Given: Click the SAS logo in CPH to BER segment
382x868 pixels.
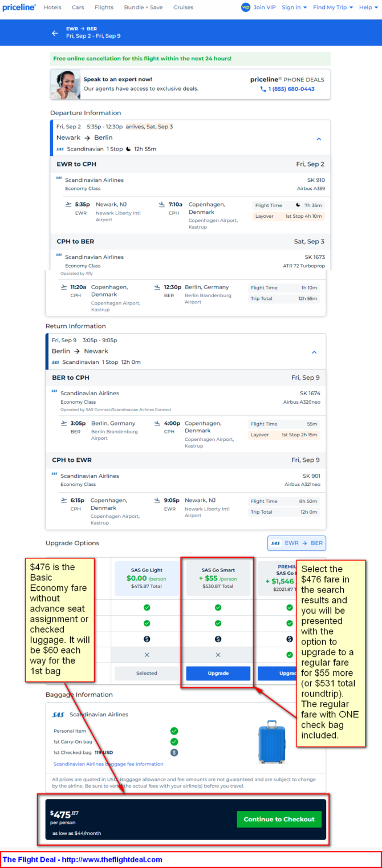Looking at the screenshot, I should point(59,255).
